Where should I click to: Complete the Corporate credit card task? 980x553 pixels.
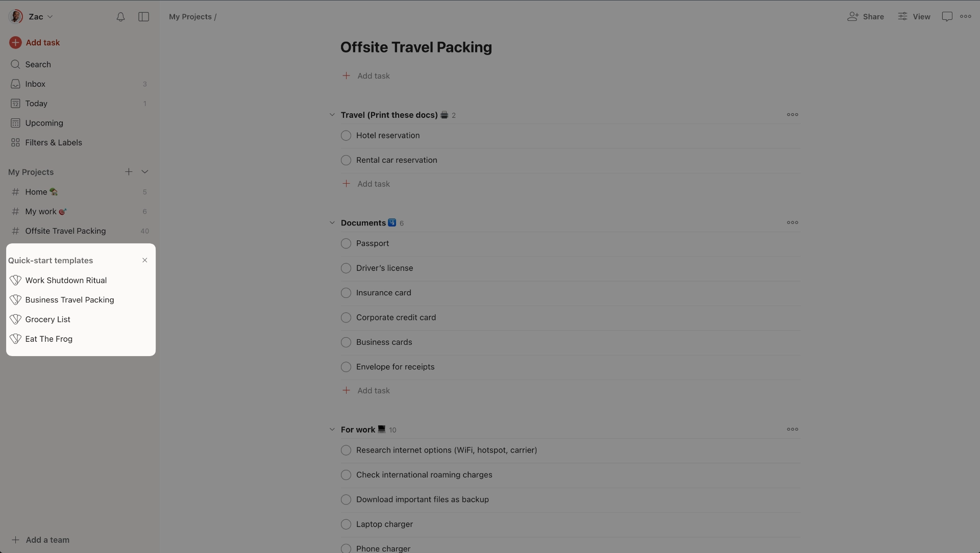click(x=346, y=317)
